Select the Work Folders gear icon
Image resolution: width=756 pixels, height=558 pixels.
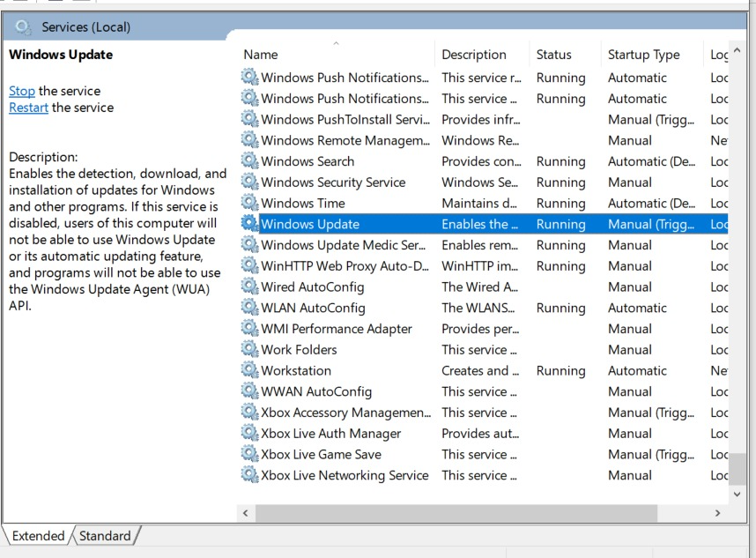tap(250, 350)
